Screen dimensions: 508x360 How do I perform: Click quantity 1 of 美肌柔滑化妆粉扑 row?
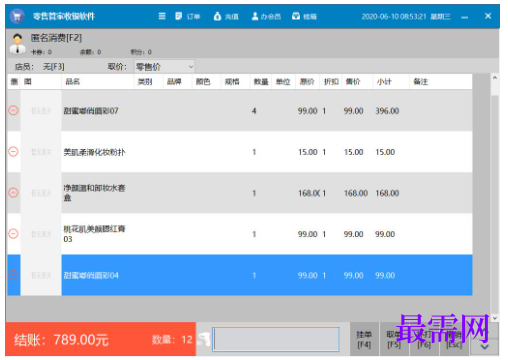click(254, 152)
